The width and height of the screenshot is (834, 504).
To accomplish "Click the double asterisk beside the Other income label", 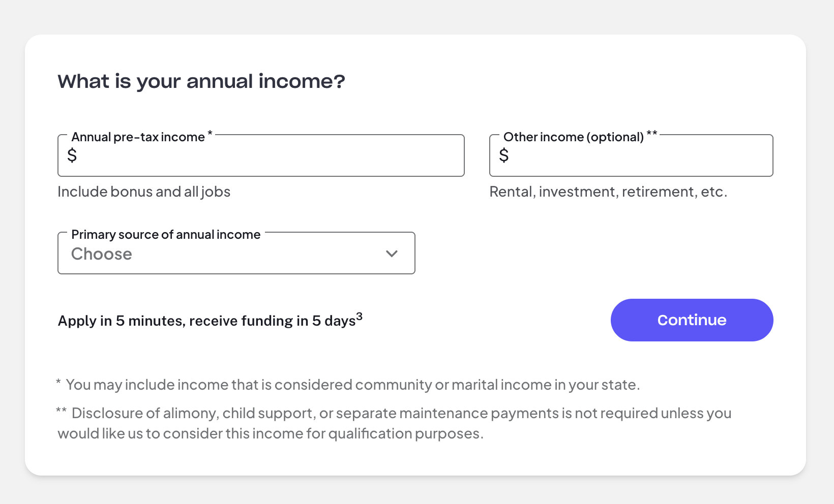I will (652, 134).
